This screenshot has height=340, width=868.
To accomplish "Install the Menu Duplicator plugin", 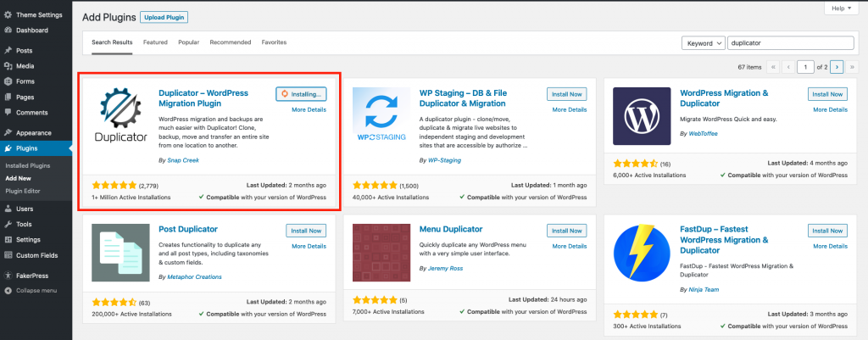I will [567, 231].
